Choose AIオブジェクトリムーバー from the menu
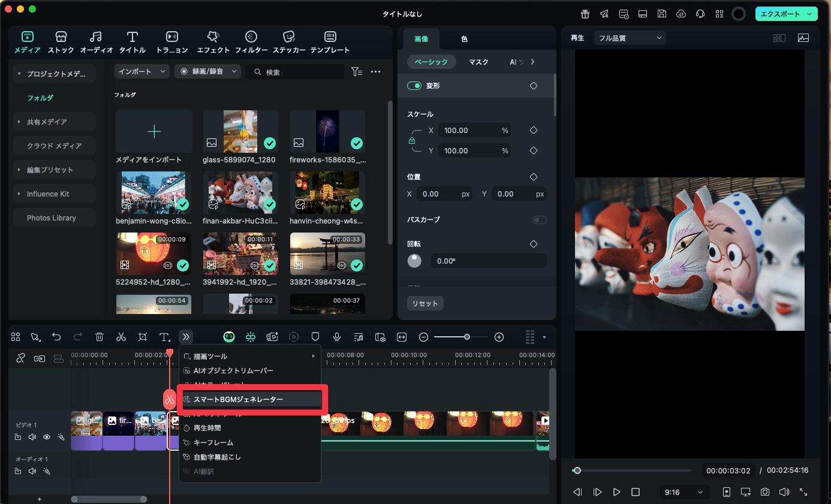831x504 pixels. coord(250,370)
